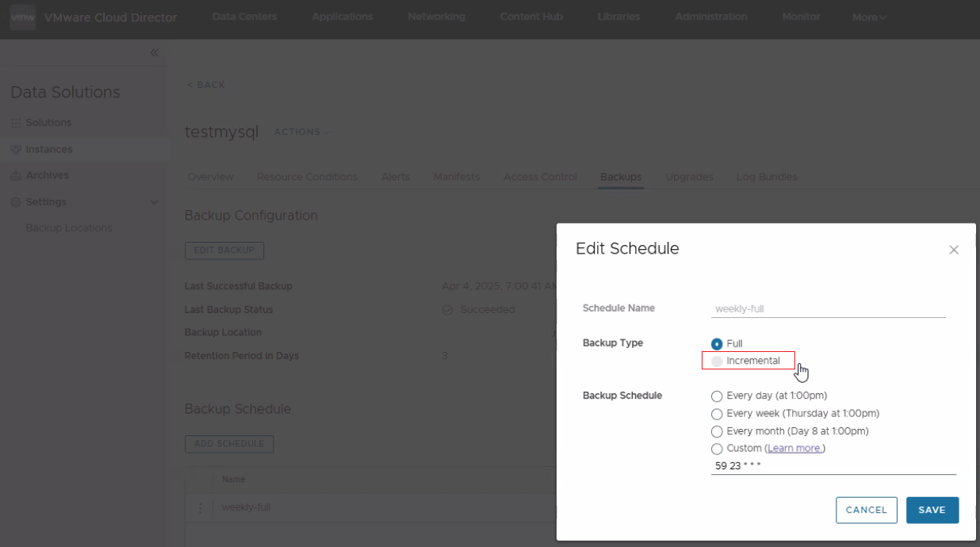This screenshot has height=547, width=980.
Task: Click the VMware logo icon
Action: coord(22,17)
